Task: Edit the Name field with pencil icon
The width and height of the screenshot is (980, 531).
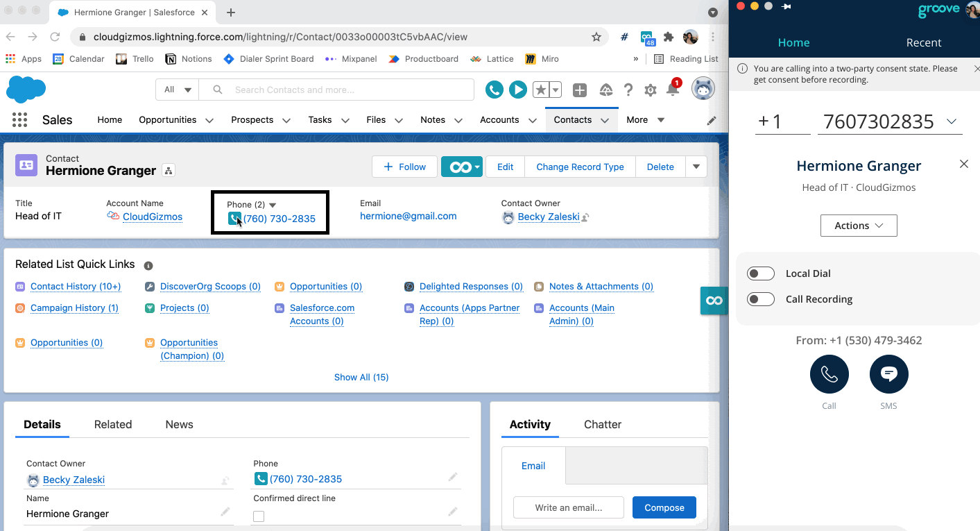Action: coord(225,512)
